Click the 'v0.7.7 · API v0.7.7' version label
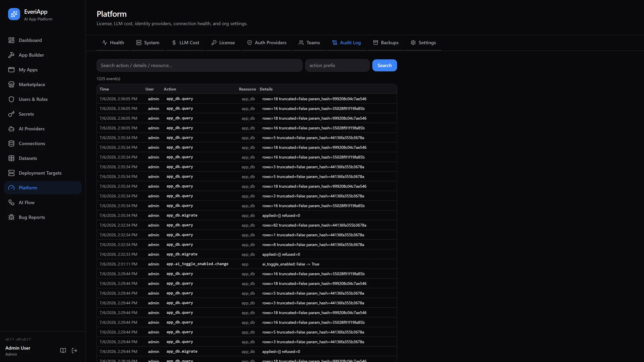This screenshot has width=644, height=362. coord(18,340)
